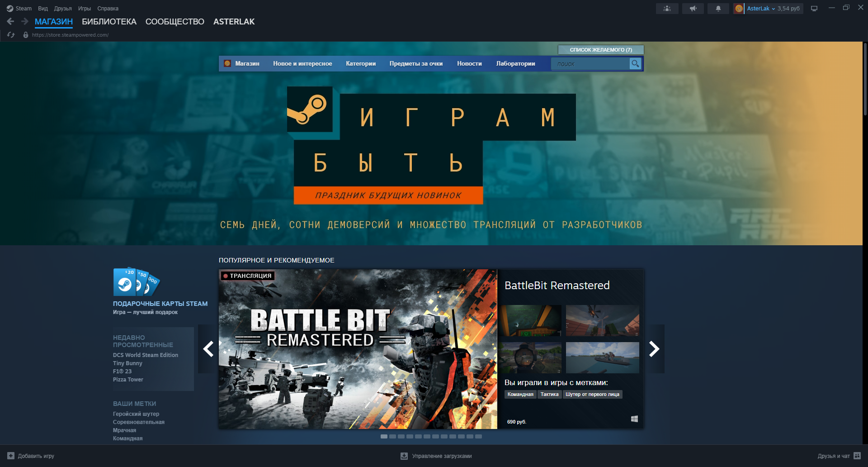Open F1® 23 from recently viewed
Viewport: 868px width, 467px height.
pyautogui.click(x=123, y=372)
